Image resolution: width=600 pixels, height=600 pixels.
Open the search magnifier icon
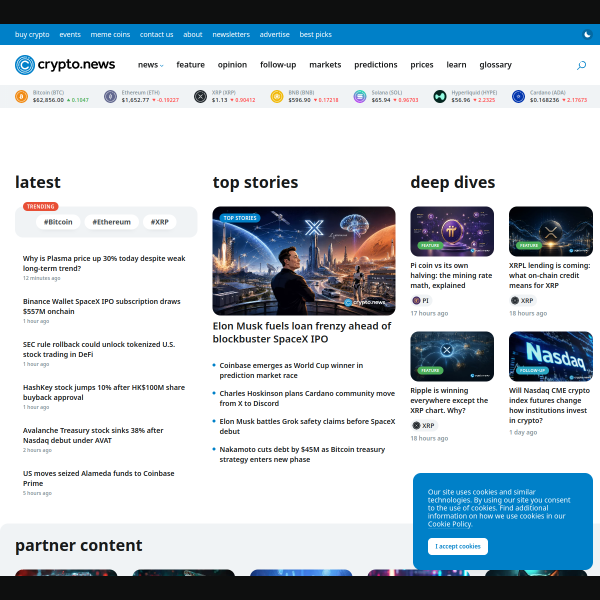point(581,65)
